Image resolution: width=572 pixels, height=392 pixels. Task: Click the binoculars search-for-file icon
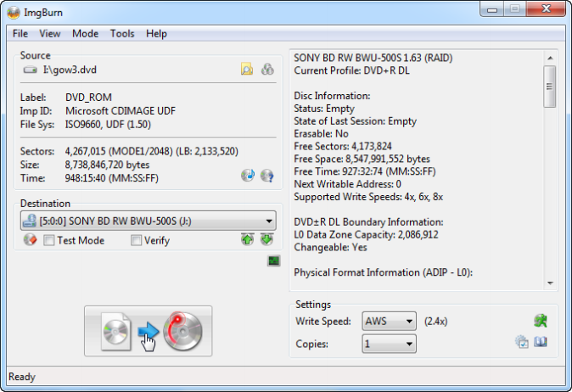pos(267,70)
